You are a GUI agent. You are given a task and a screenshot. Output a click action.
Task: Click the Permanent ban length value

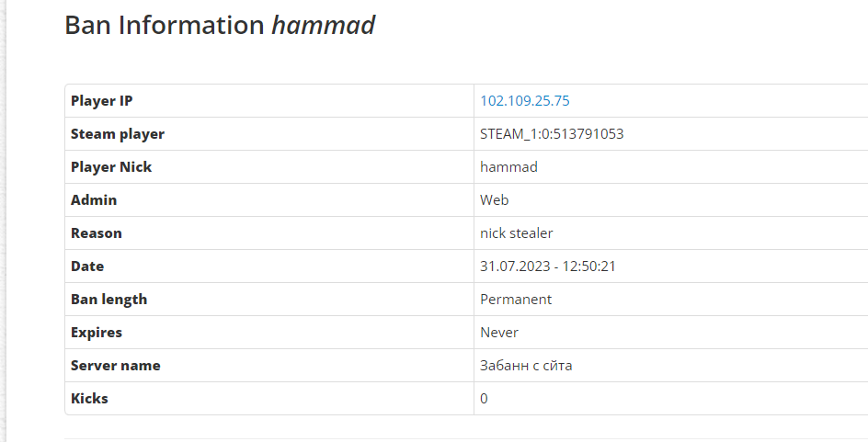pyautogui.click(x=516, y=300)
